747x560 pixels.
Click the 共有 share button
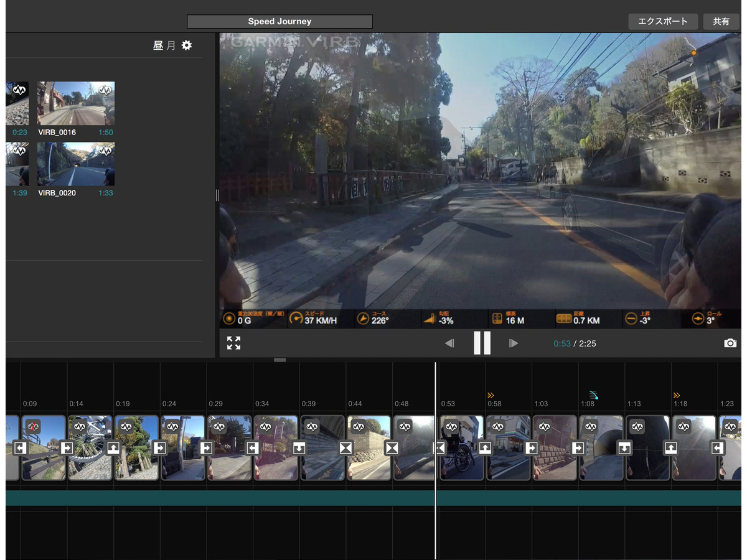point(721,21)
